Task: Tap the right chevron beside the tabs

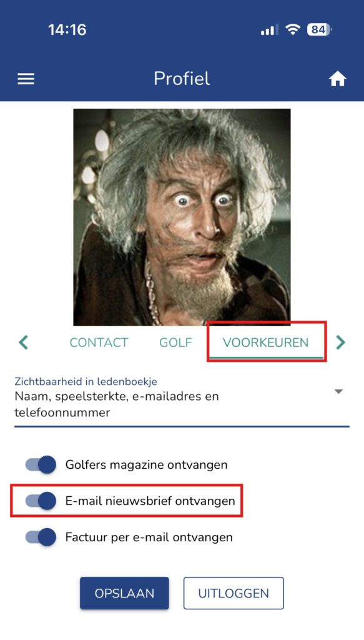Action: [x=340, y=342]
